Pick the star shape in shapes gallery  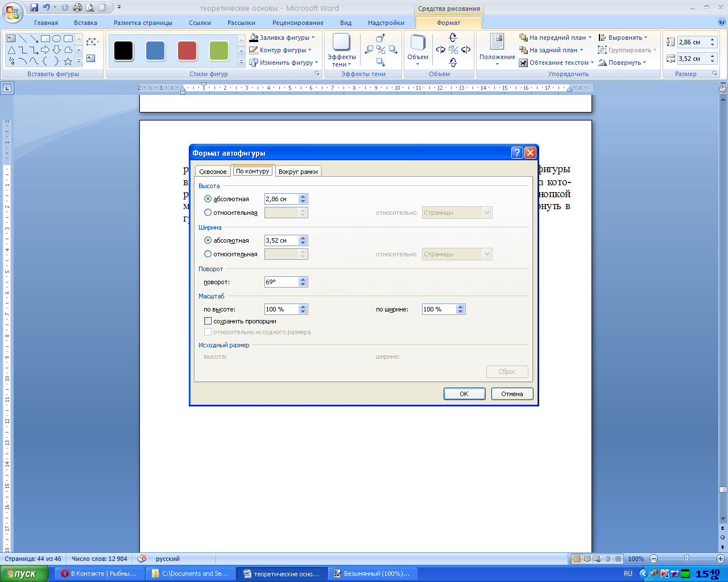pos(68,61)
